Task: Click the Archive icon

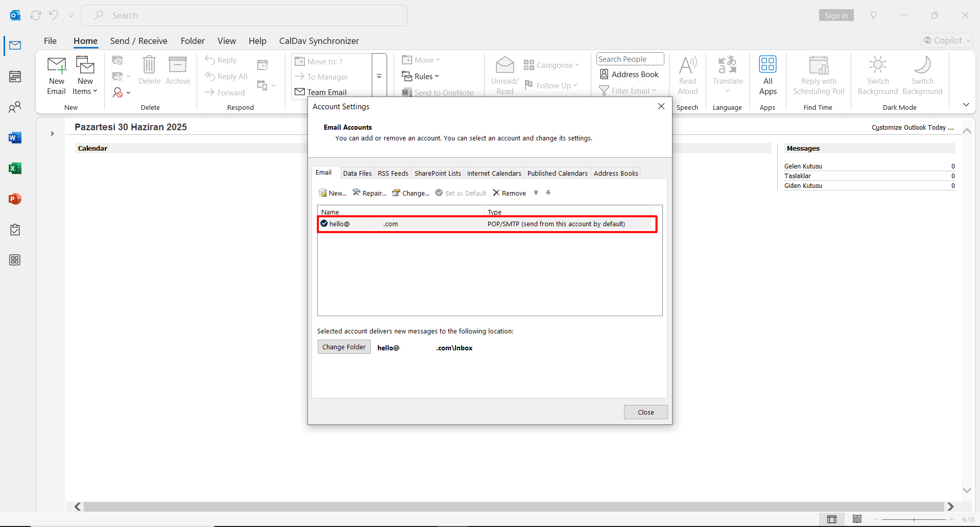Action: (178, 65)
